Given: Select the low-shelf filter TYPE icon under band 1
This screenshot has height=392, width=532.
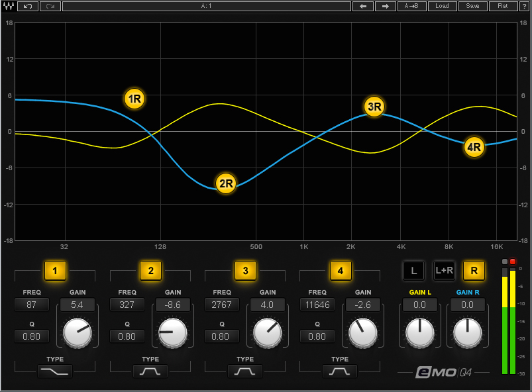Looking at the screenshot, I should pos(54,371).
